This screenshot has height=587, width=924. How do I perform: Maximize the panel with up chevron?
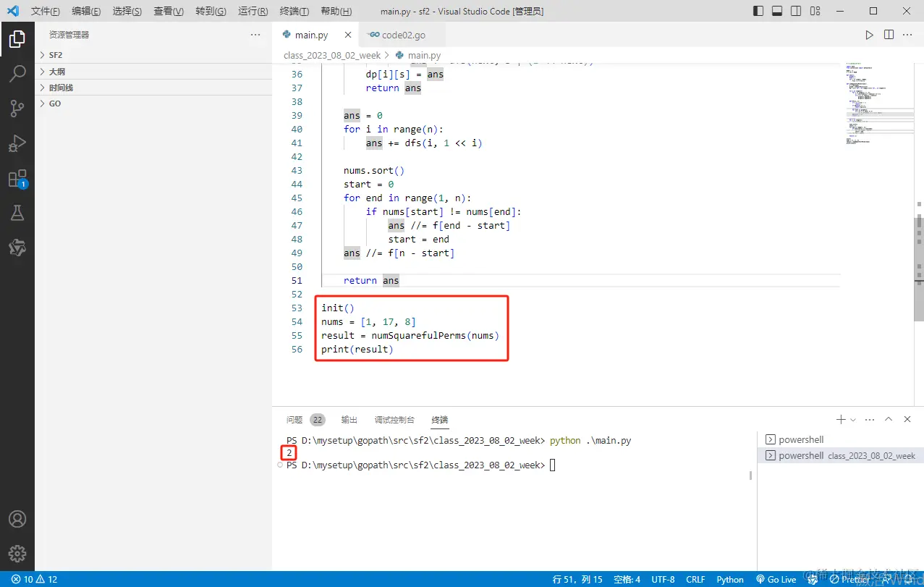889,420
